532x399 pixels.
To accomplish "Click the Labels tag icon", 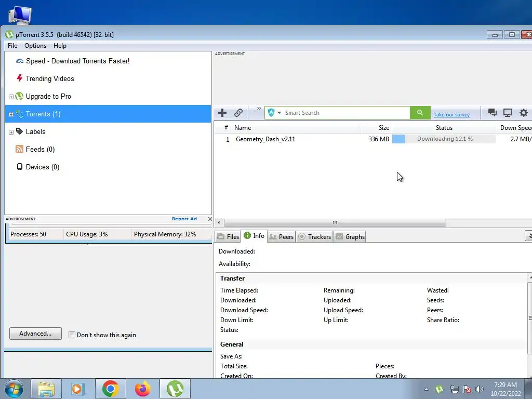I will click(19, 131).
